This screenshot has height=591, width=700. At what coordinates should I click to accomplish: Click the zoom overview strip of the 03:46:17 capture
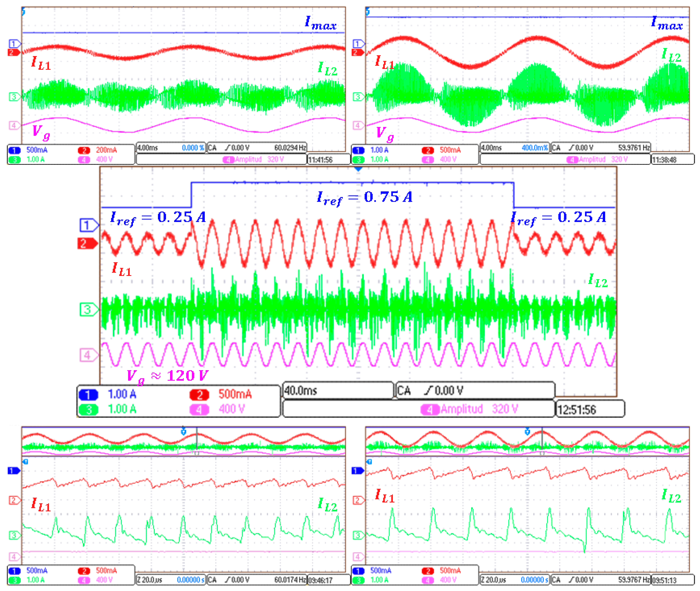coord(184,441)
